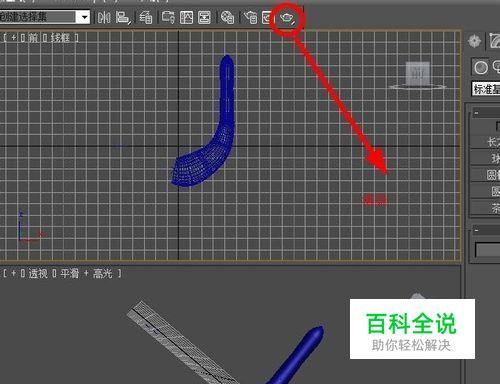Open the Rendered Frame Window icon
Image resolution: width=500 pixels, height=384 pixels.
click(267, 17)
